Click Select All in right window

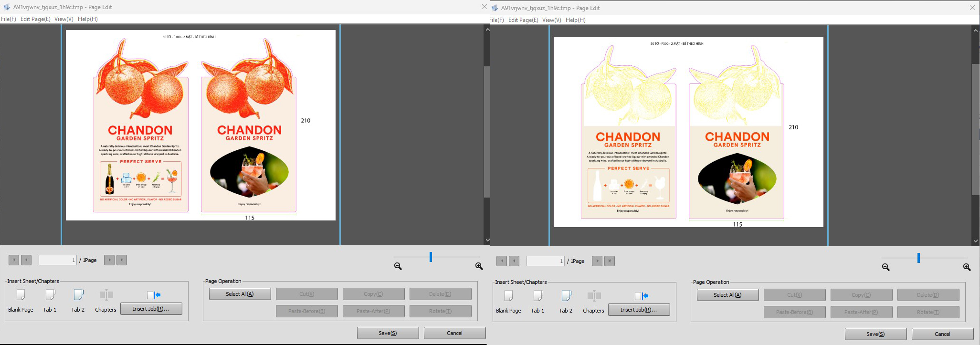point(727,295)
